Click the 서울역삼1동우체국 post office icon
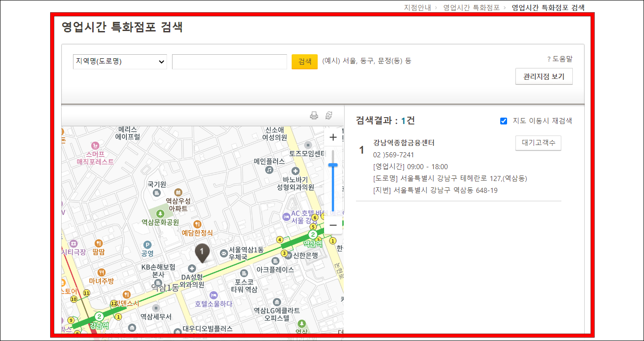 click(x=224, y=253)
